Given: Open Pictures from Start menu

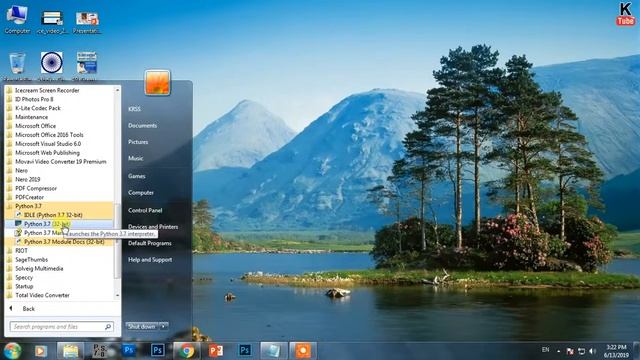Looking at the screenshot, I should tap(138, 142).
